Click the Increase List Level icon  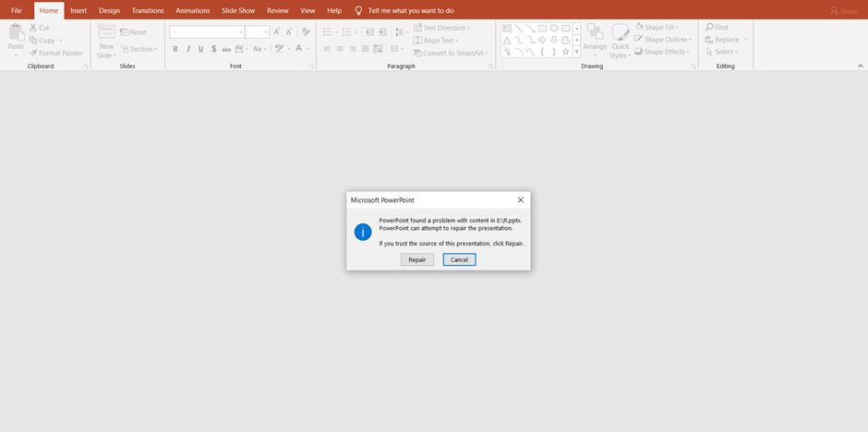tap(382, 32)
